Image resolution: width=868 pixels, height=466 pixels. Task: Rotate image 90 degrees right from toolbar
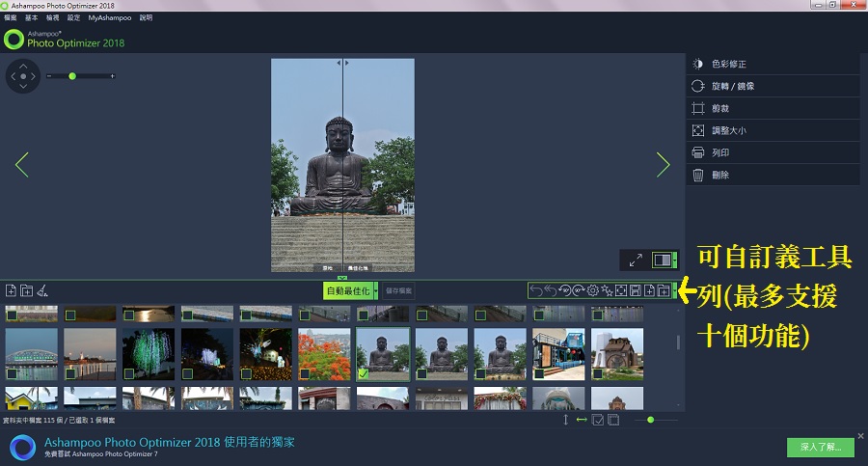[579, 290]
